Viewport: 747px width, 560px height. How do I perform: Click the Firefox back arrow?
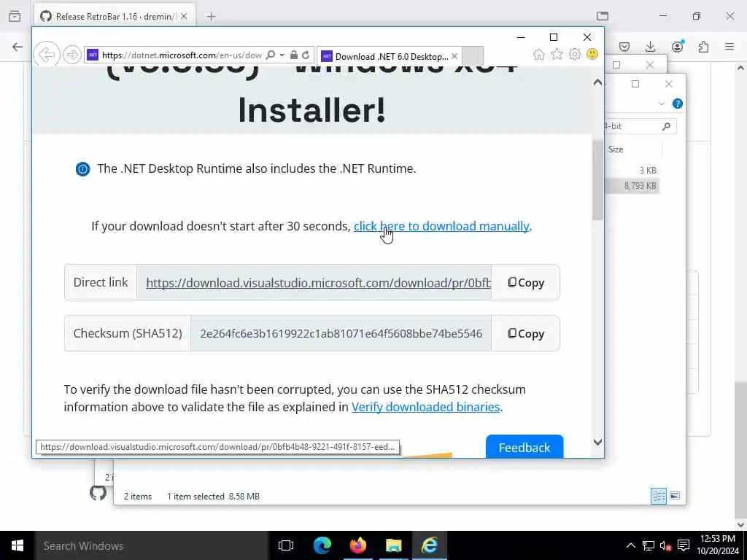pos(18,47)
